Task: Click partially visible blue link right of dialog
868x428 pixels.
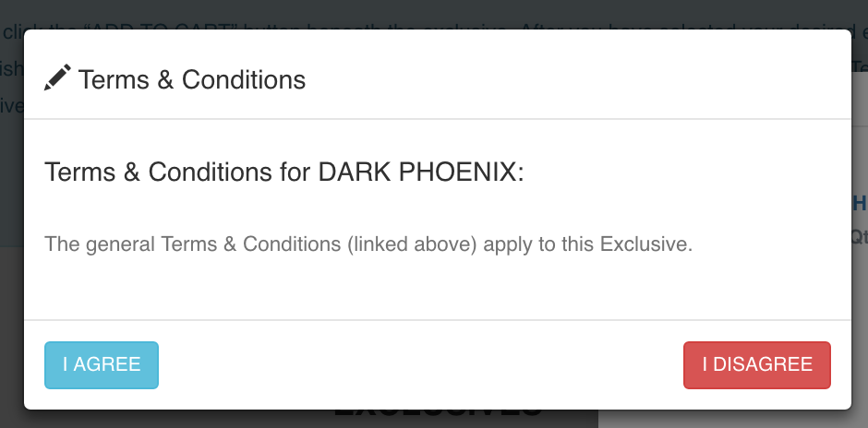Action: pos(860,204)
